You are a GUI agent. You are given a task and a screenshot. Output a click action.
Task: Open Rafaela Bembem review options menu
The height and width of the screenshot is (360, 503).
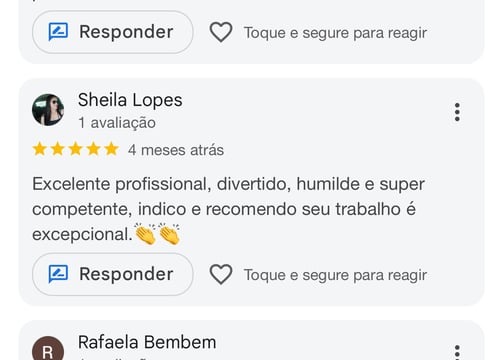coord(457,352)
